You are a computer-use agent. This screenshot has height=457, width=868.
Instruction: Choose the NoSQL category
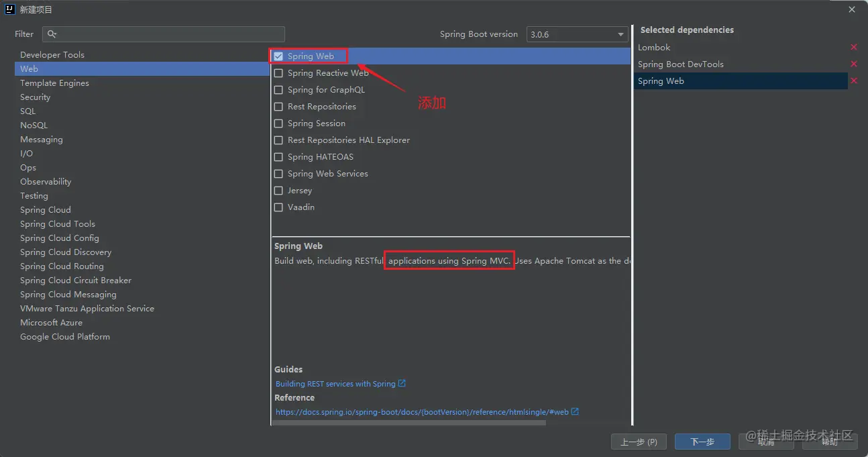(x=142, y=125)
